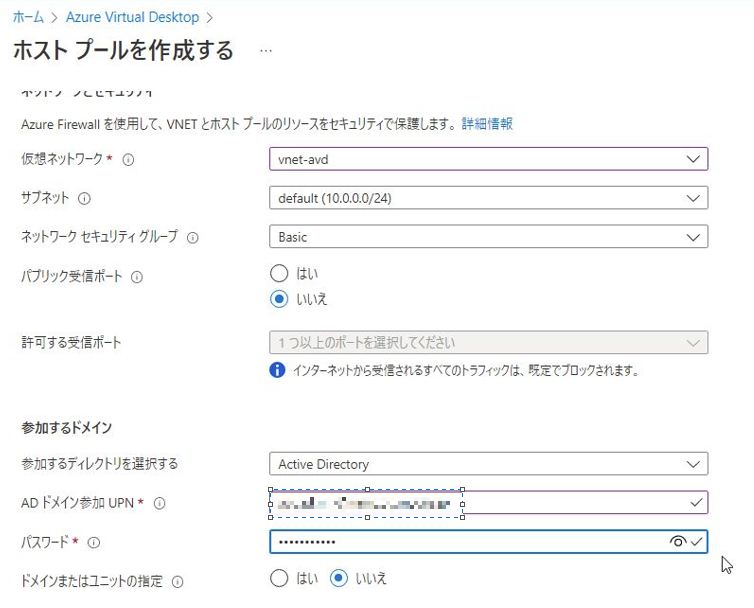Click info icon next to ドメインまたはユニットの指定
This screenshot has width=754, height=608.
(177, 582)
